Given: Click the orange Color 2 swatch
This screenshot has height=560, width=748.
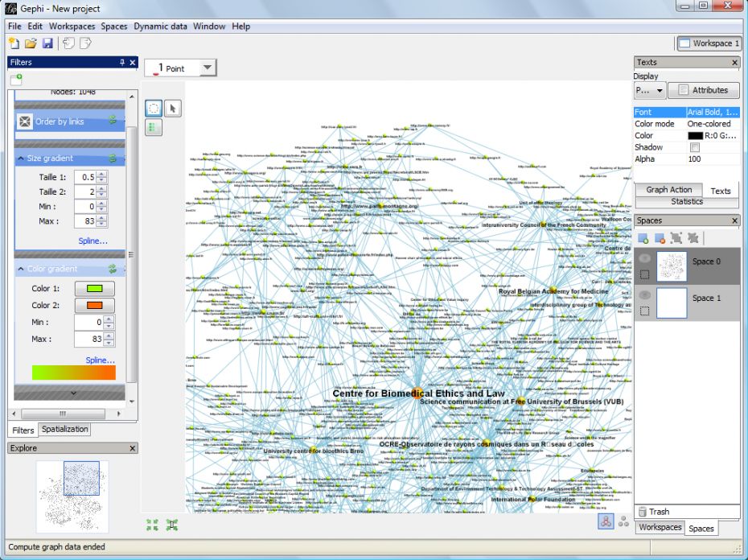Looking at the screenshot, I should 95,306.
